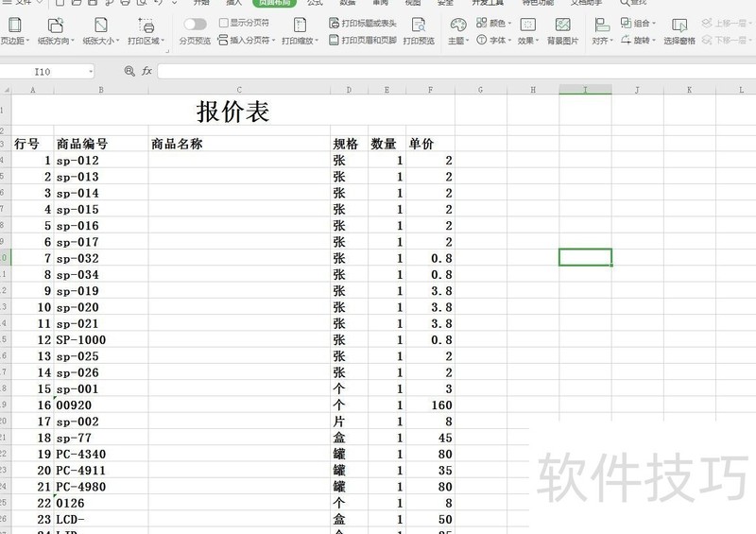Click the select-all corner of the grid

(x=6, y=90)
